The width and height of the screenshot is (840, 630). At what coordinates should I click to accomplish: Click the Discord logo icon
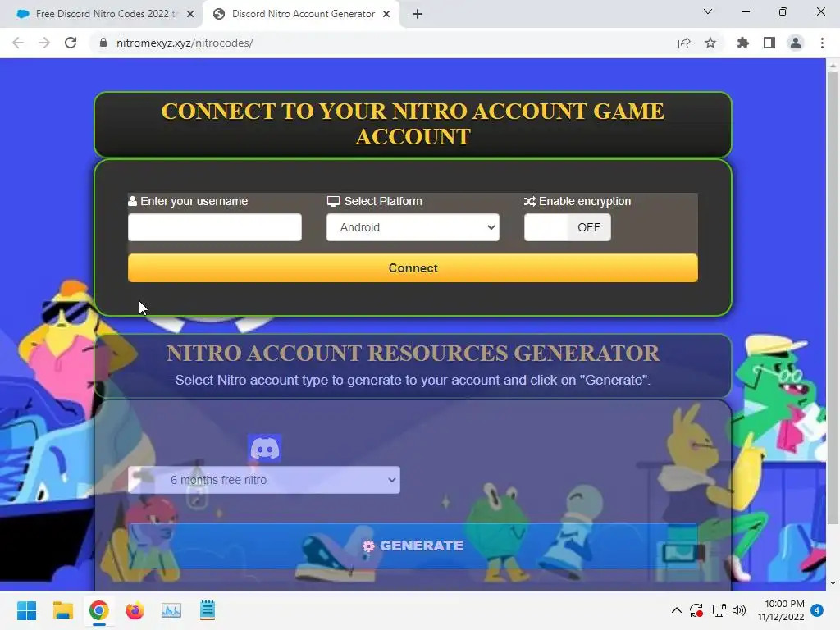tap(265, 449)
